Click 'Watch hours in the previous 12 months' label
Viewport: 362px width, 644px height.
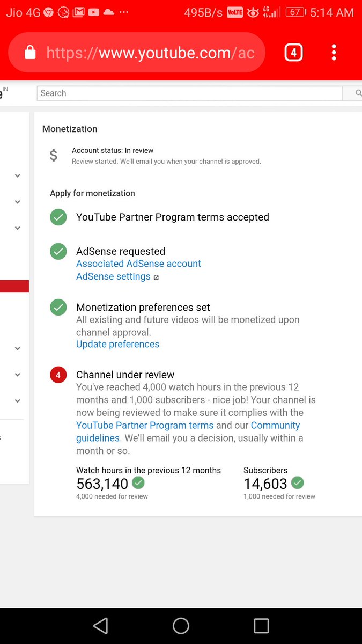point(149,470)
